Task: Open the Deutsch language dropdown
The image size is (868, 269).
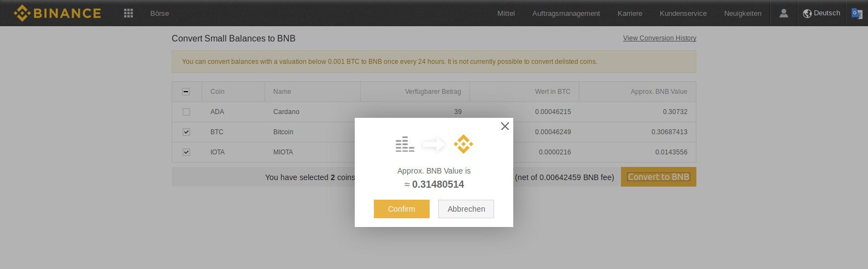Action: (822, 13)
